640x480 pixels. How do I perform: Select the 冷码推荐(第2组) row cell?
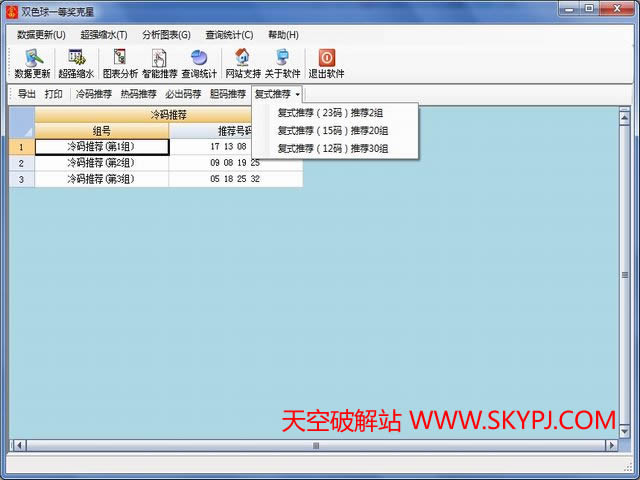pos(101,163)
